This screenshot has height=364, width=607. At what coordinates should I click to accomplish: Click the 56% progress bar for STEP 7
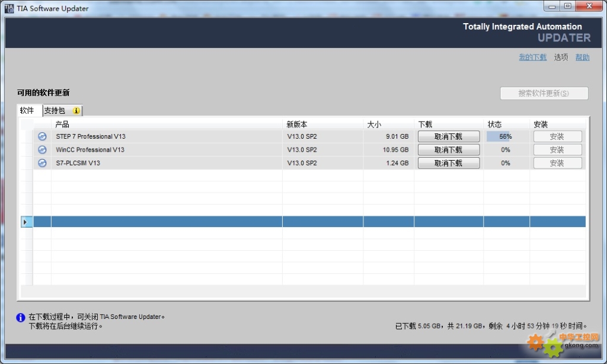506,136
